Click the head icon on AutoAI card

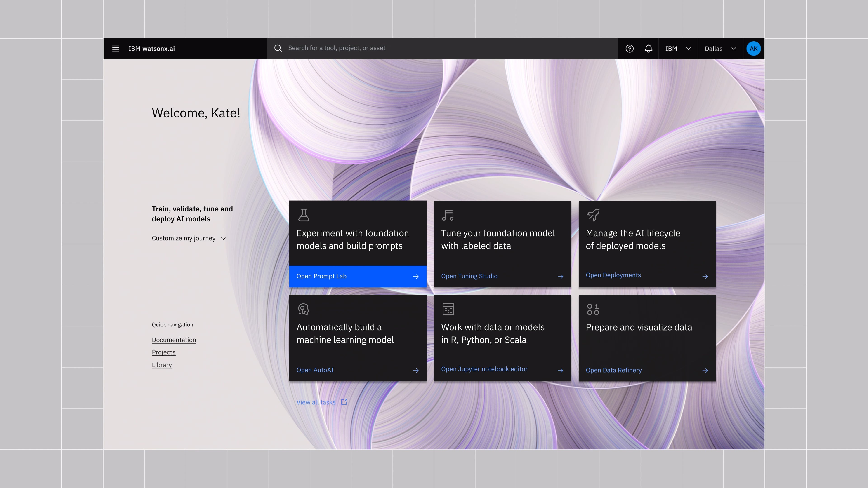point(304,309)
